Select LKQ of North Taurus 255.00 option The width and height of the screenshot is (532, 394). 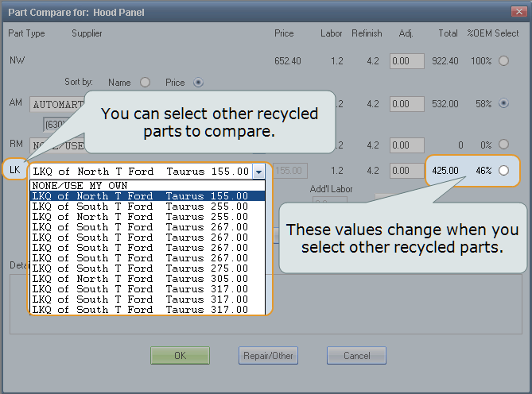tap(140, 217)
